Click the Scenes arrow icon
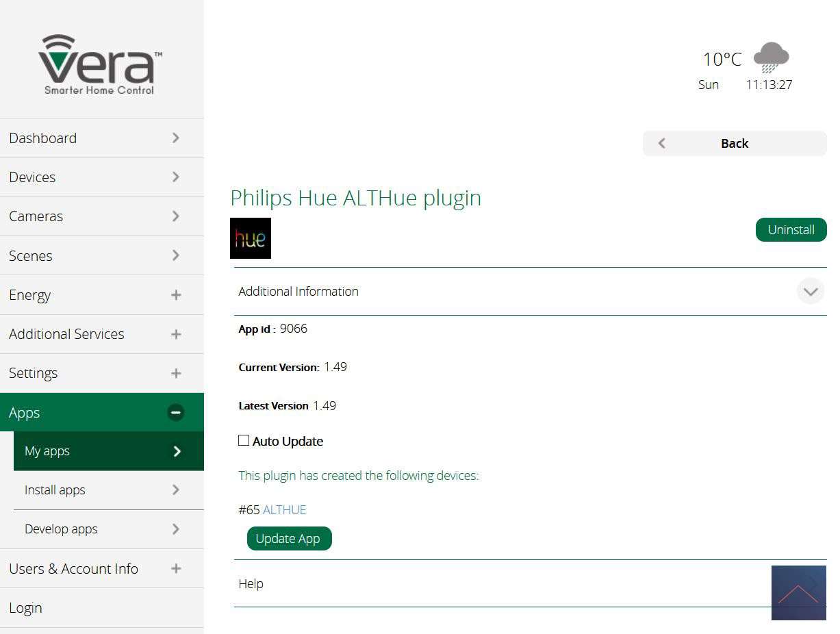This screenshot has height=634, width=840. (x=176, y=255)
